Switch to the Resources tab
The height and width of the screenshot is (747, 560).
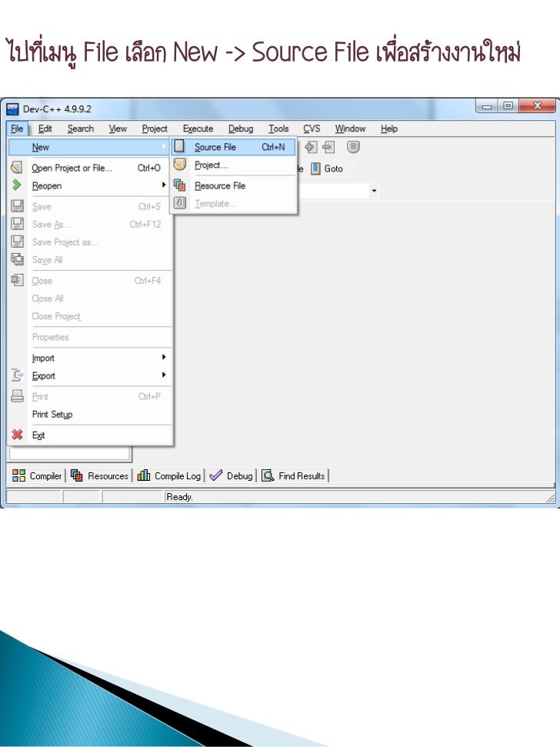point(99,475)
